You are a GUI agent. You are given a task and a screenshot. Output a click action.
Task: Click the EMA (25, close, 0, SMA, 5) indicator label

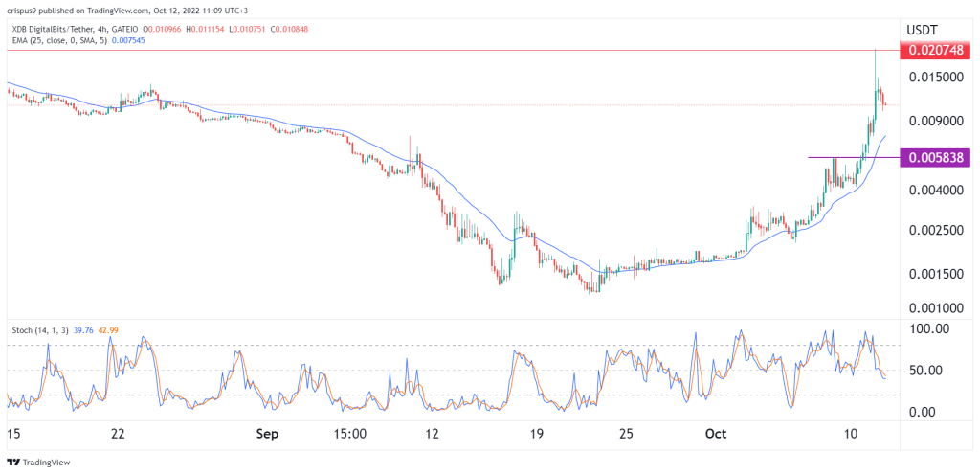coord(58,40)
